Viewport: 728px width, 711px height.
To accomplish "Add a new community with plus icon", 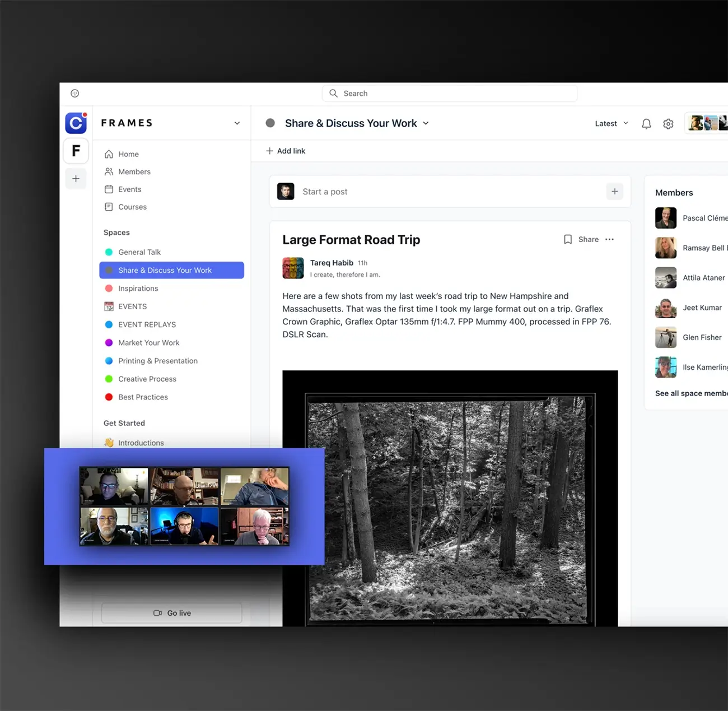I will coord(76,179).
